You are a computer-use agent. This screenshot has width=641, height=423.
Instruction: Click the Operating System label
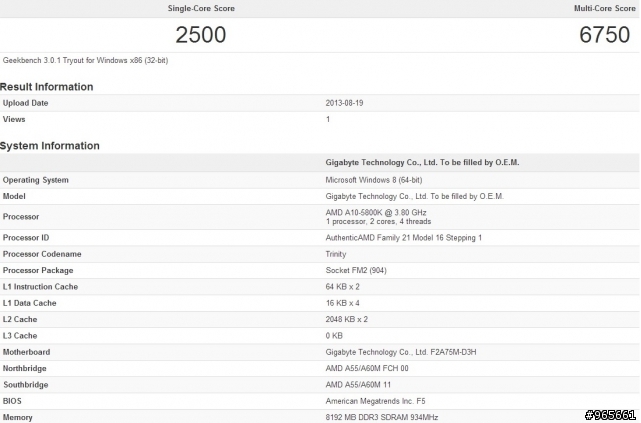point(36,180)
